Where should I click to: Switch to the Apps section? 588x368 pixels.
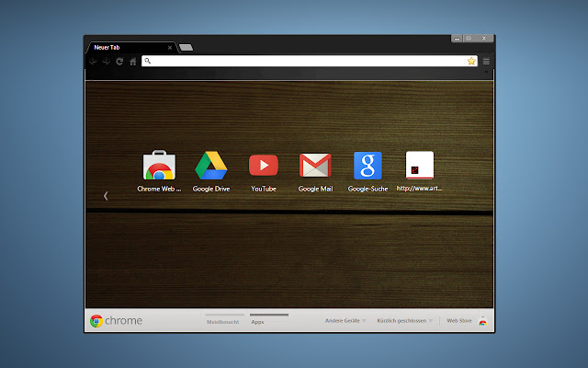tap(257, 322)
